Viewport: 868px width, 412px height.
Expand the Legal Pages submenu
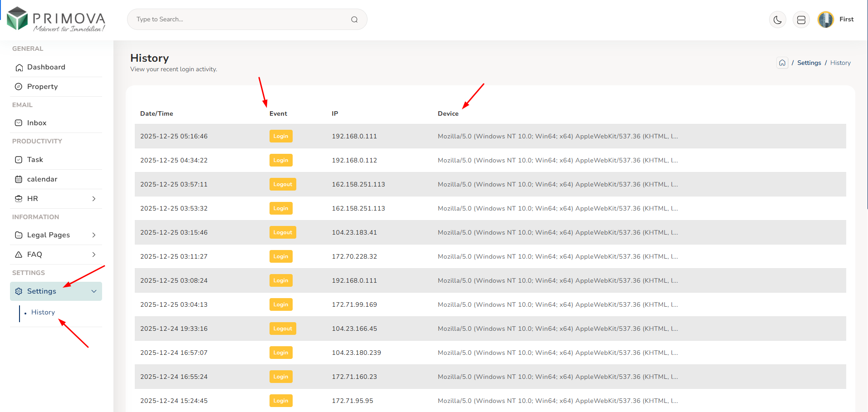(x=94, y=235)
